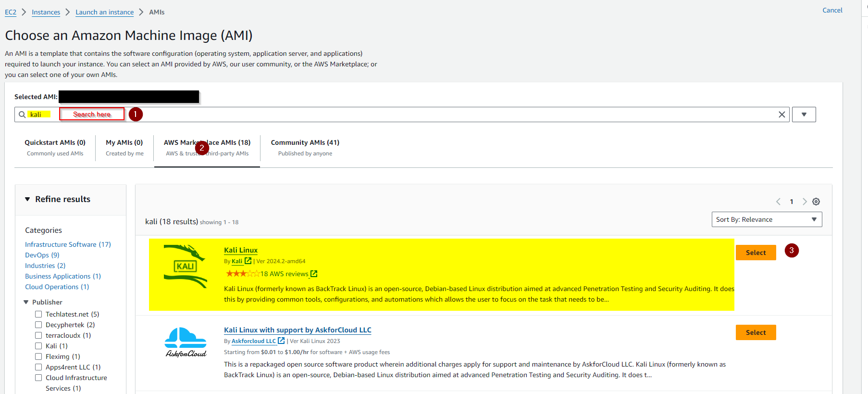Check the Cloud Infrastructure Services checkbox
This screenshot has height=394, width=868.
point(38,378)
